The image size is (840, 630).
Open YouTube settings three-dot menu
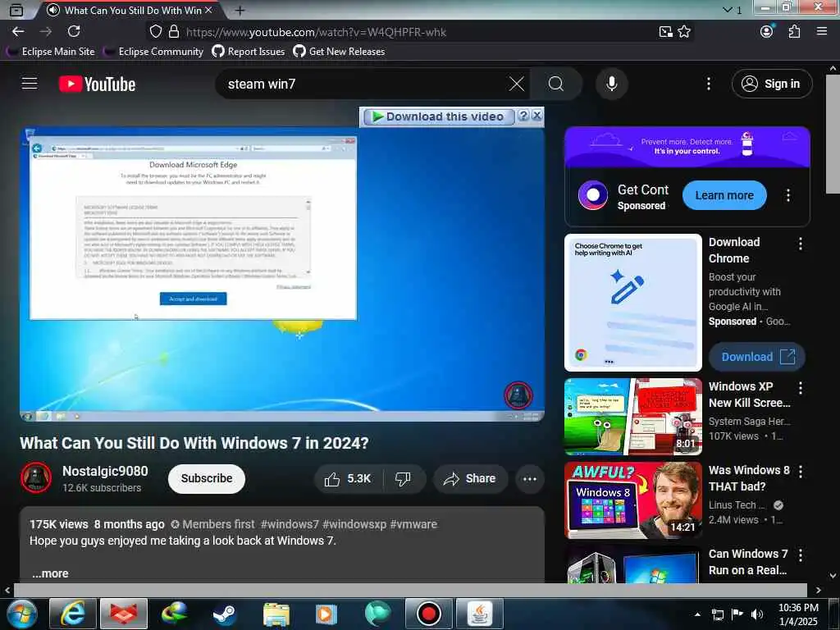coord(708,84)
